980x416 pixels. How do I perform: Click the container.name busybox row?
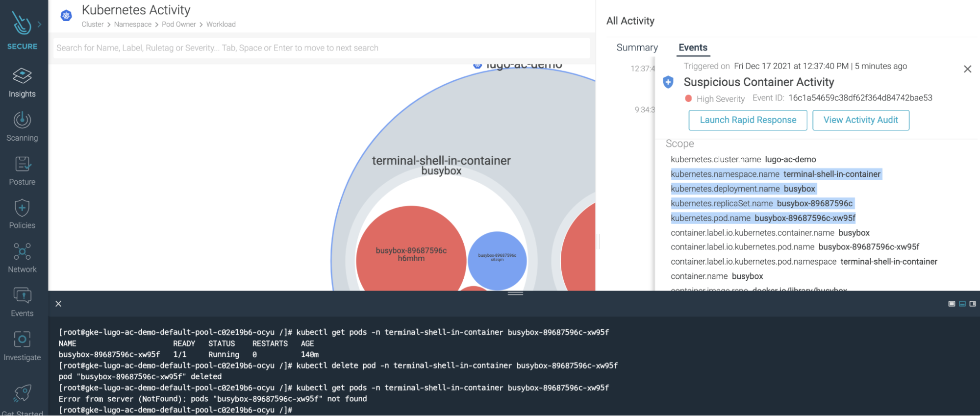point(717,276)
